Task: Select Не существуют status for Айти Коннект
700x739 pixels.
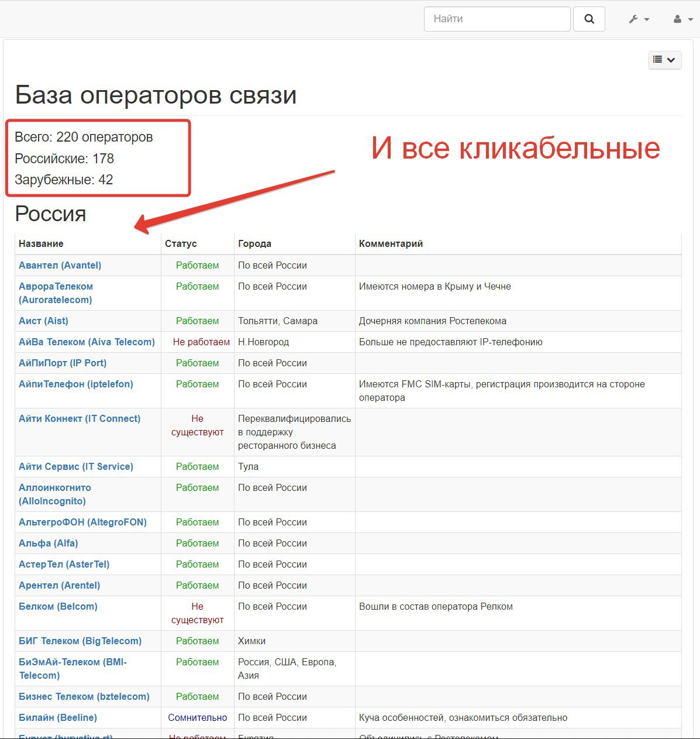Action: tap(198, 425)
